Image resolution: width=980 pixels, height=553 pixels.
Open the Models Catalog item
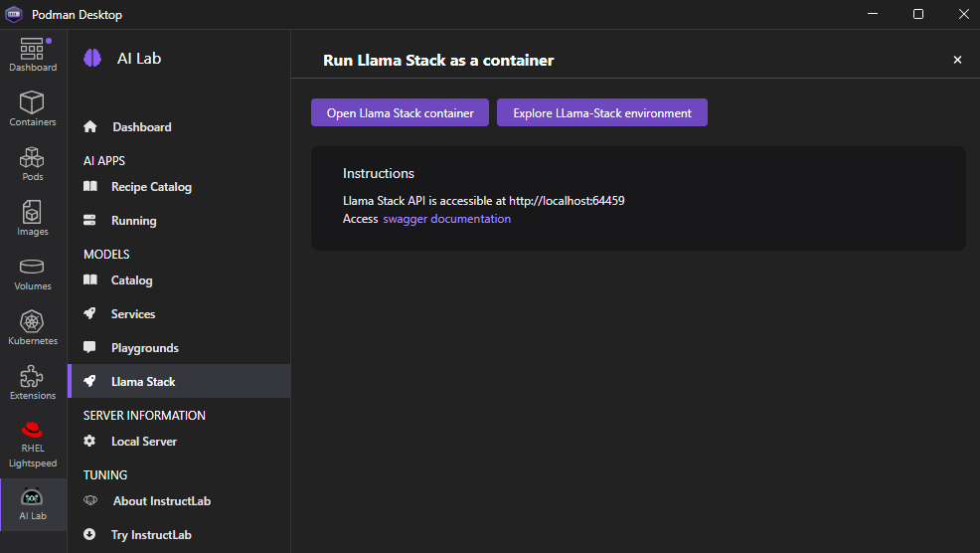click(131, 280)
